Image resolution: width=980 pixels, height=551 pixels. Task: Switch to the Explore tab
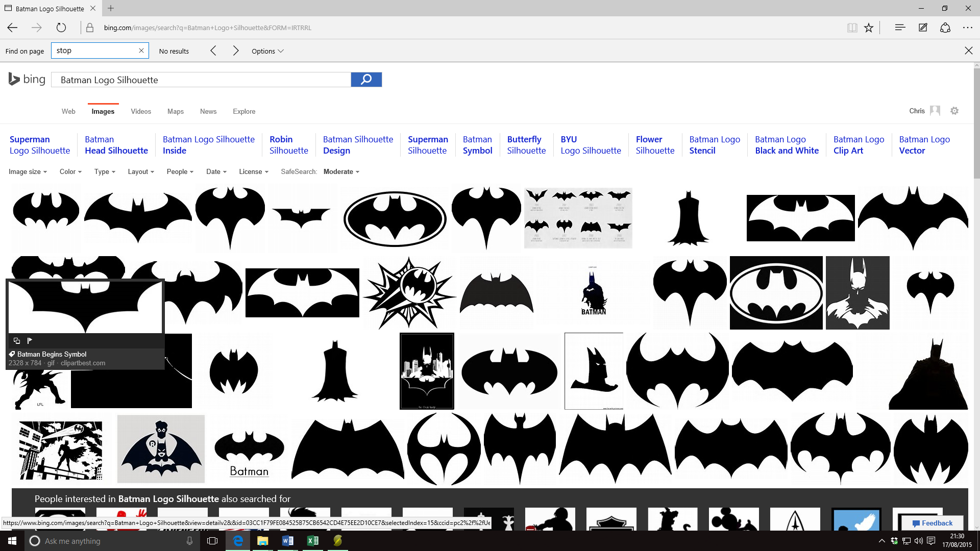coord(244,111)
